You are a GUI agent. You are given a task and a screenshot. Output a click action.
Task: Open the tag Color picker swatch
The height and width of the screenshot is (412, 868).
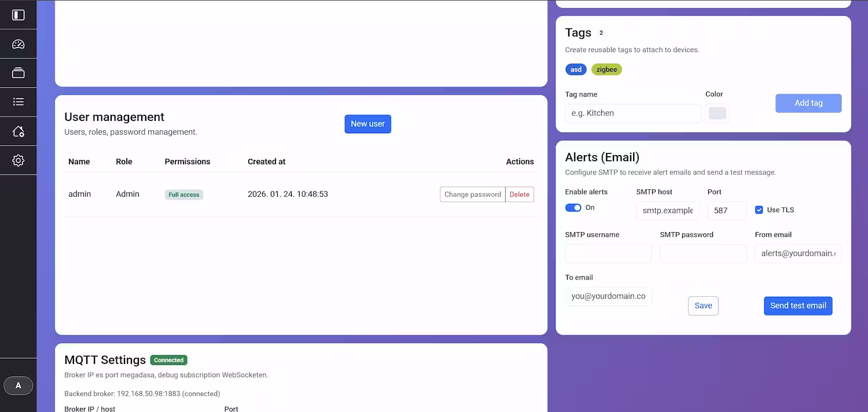pyautogui.click(x=718, y=113)
